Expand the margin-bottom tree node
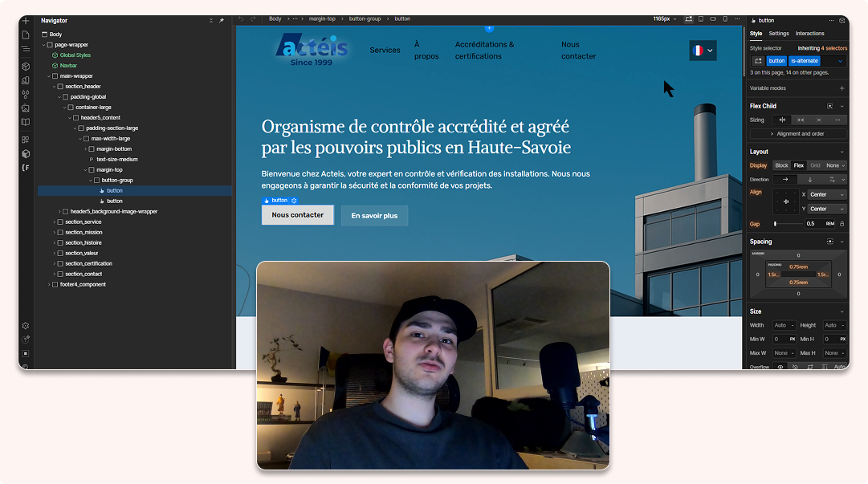The image size is (868, 484). (x=85, y=148)
